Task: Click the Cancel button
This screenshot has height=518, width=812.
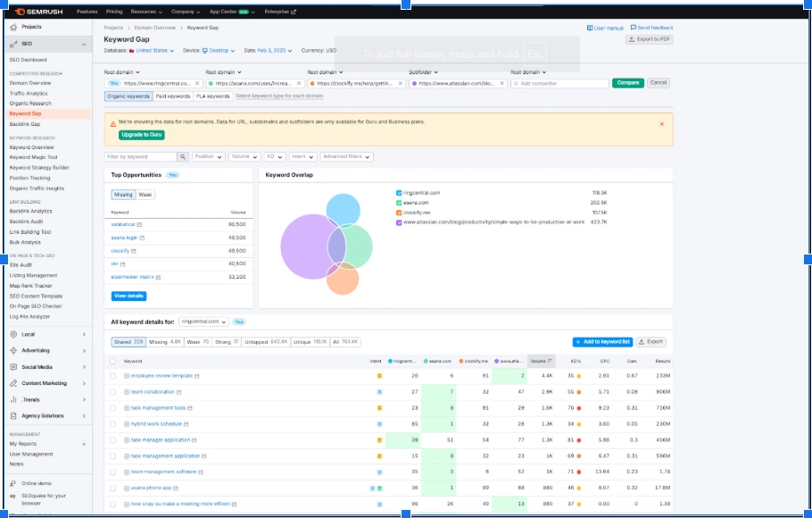Action: (x=659, y=83)
